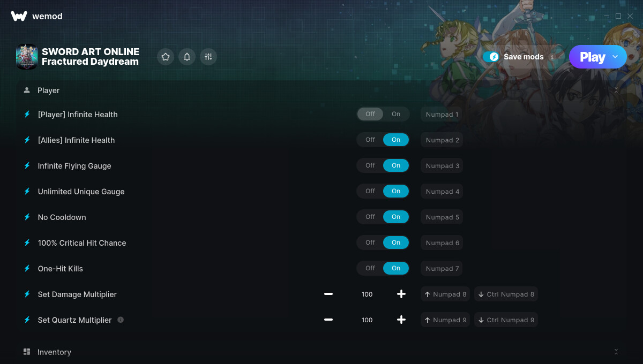Screen dimensions: 643x364
Task: Click the Set Quartz Multiplier info icon
Action: (x=121, y=320)
